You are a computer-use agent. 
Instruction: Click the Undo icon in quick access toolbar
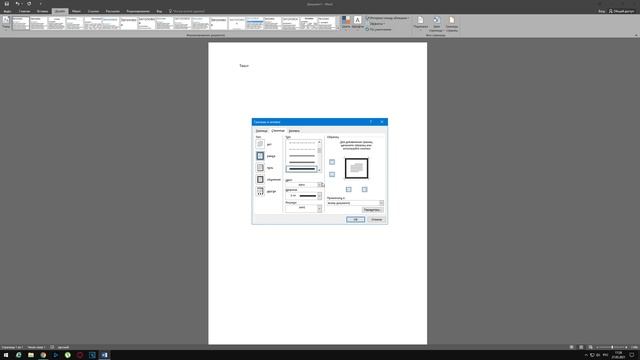pos(17,4)
